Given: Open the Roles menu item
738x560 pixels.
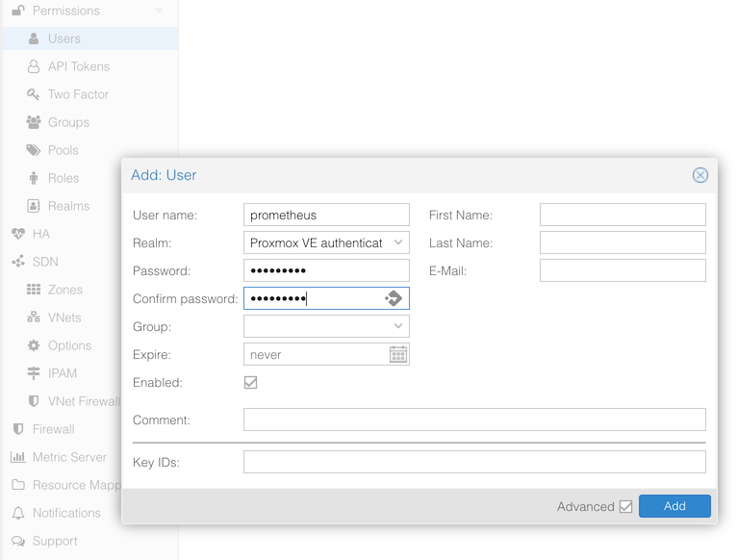Looking at the screenshot, I should point(64,178).
